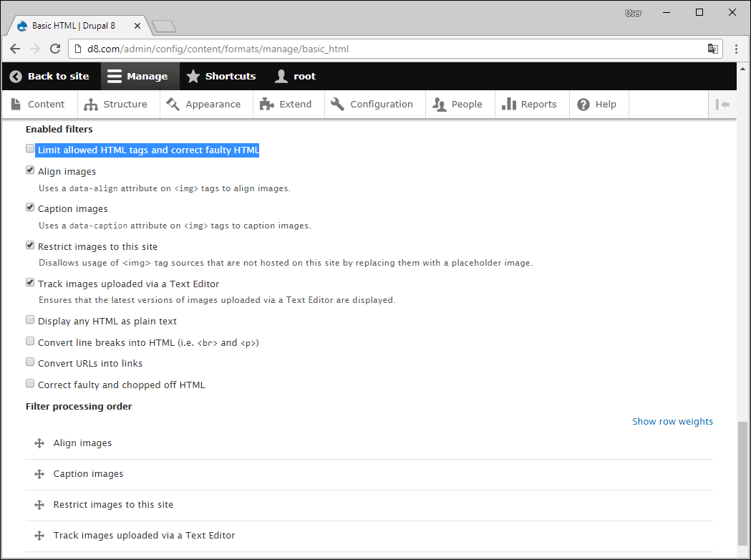The image size is (751, 560).
Task: Open the Structure admin menu
Action: (116, 105)
